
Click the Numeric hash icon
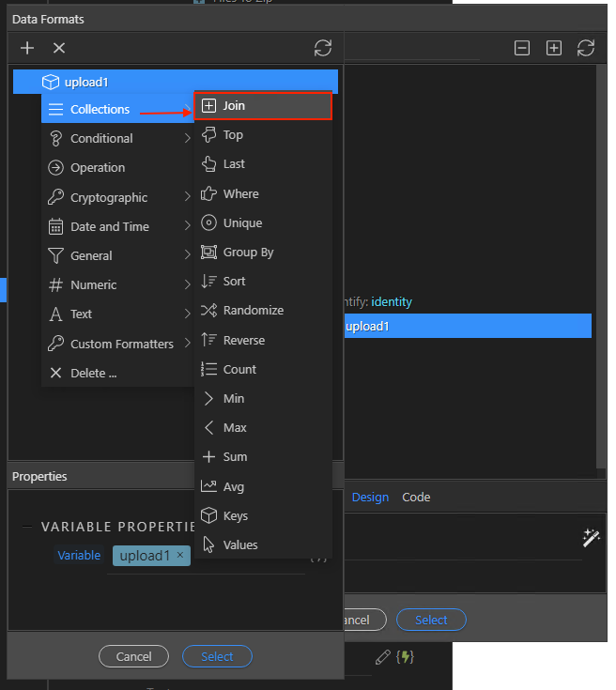click(55, 284)
